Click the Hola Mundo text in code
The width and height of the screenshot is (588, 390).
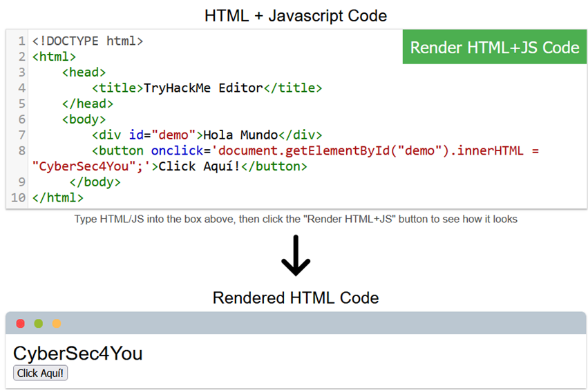click(240, 135)
